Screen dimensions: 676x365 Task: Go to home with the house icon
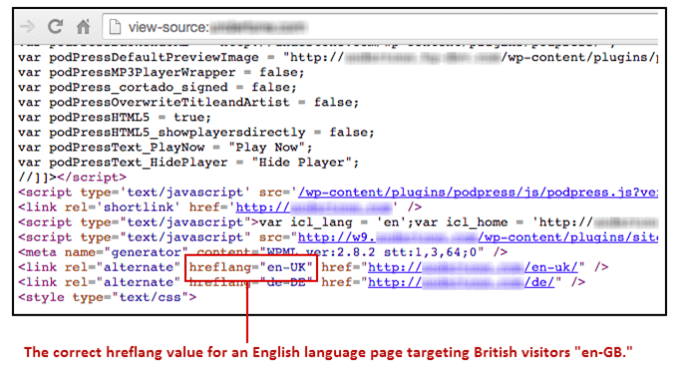tap(83, 27)
